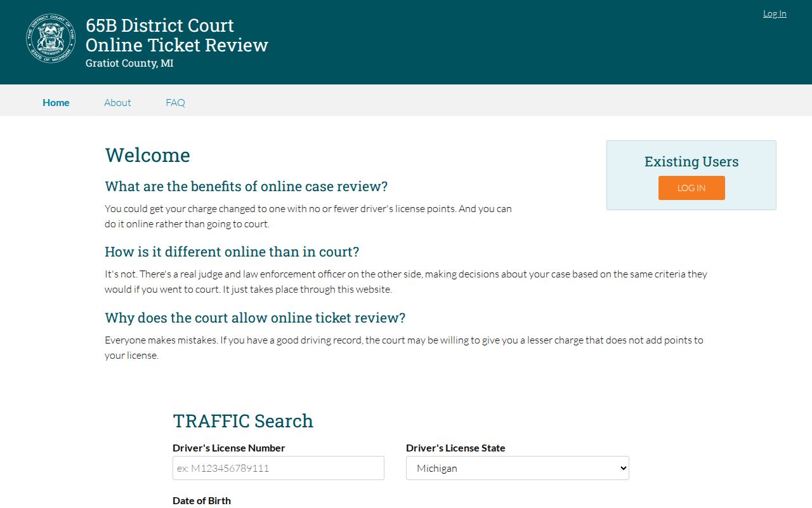Screen dimensions: 812x508
Task: Click the Log In link at top right
Action: (775, 13)
